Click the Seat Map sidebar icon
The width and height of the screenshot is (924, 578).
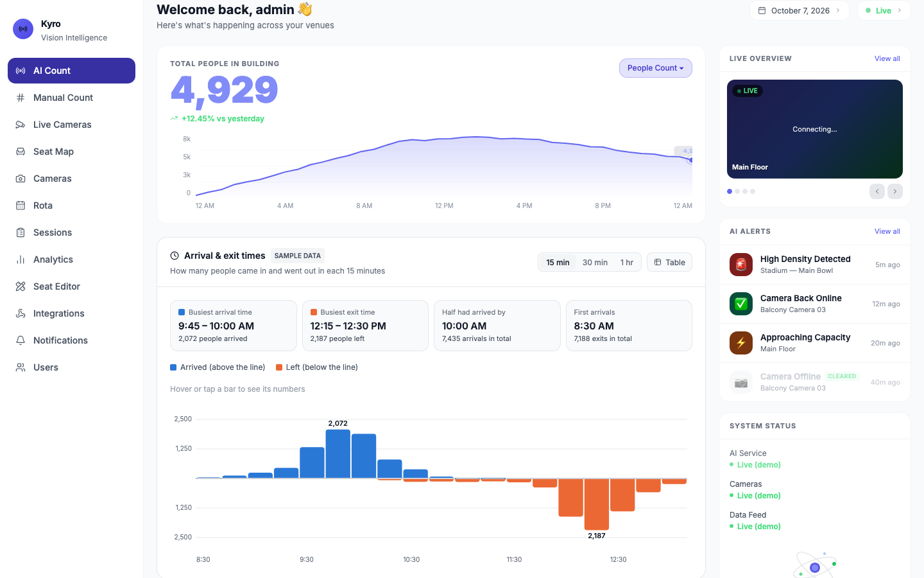coord(21,152)
